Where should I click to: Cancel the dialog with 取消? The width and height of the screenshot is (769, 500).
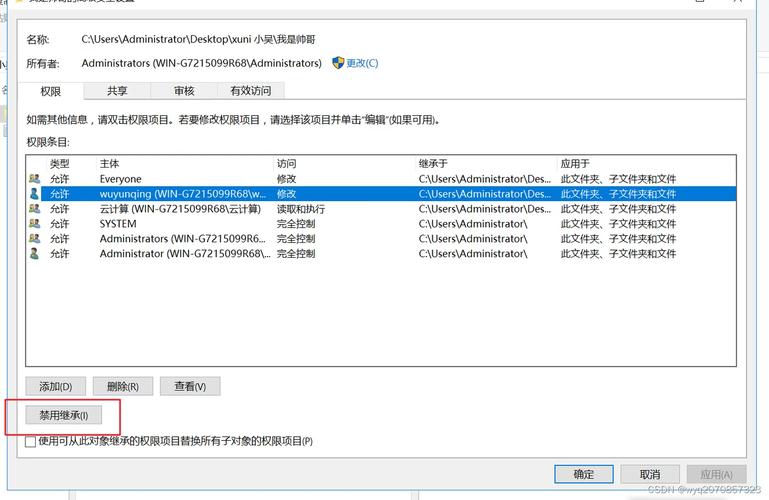[650, 474]
